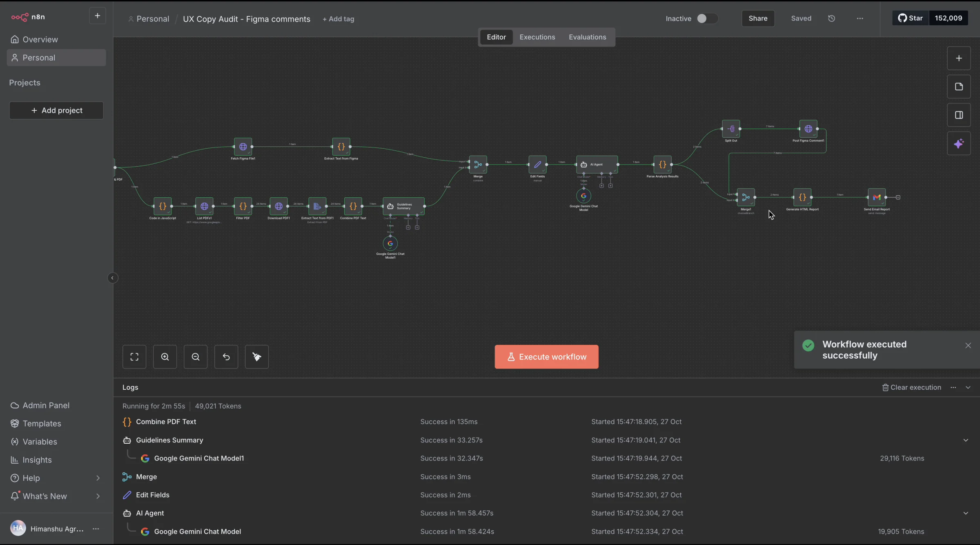The height and width of the screenshot is (545, 980).
Task: Open Overview in the sidebar
Action: pos(56,40)
